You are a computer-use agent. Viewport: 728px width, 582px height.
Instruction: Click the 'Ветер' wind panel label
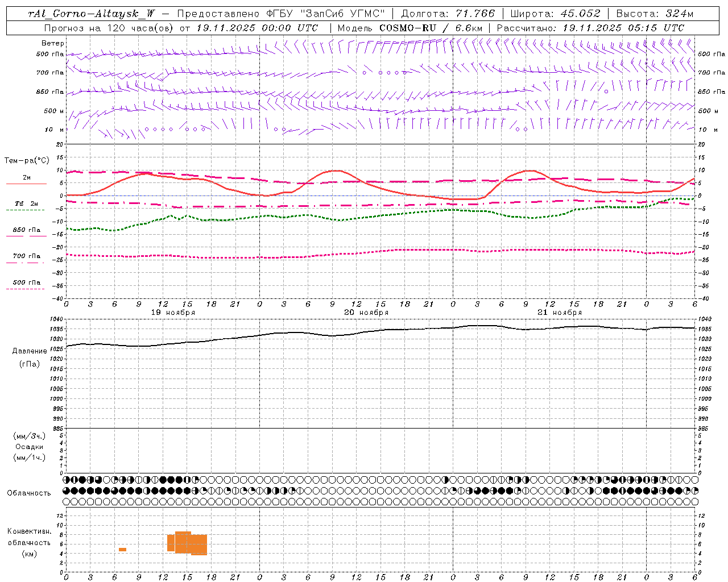point(53,43)
